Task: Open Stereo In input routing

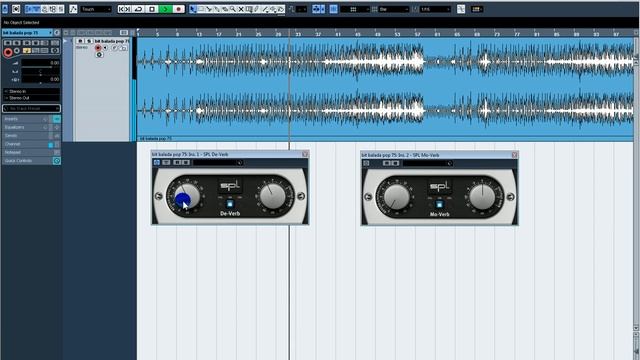Action: [31, 91]
